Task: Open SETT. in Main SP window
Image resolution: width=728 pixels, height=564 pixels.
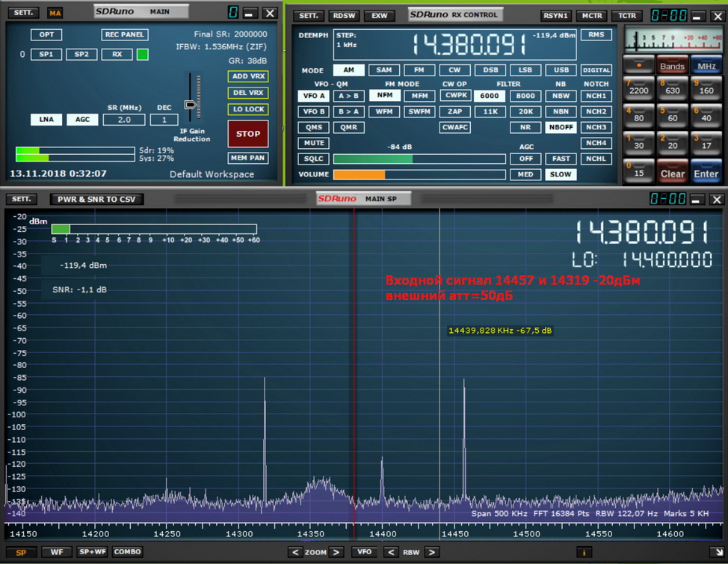Action: (x=22, y=199)
